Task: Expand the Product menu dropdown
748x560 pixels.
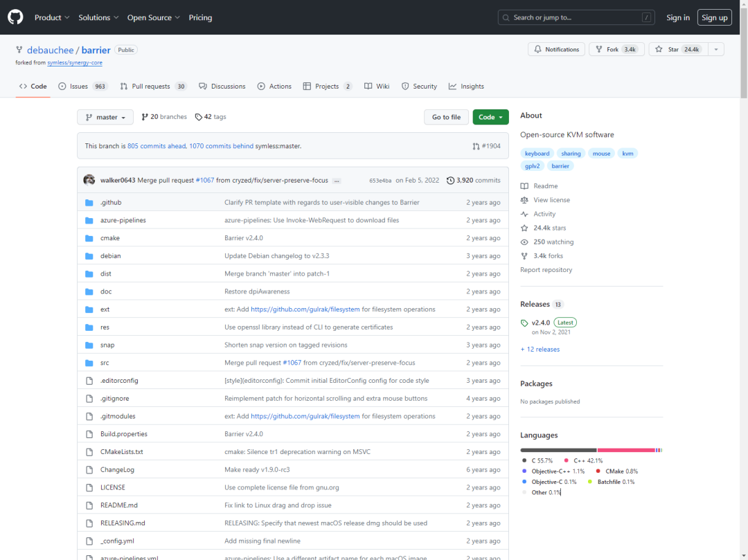Action: [x=52, y=17]
